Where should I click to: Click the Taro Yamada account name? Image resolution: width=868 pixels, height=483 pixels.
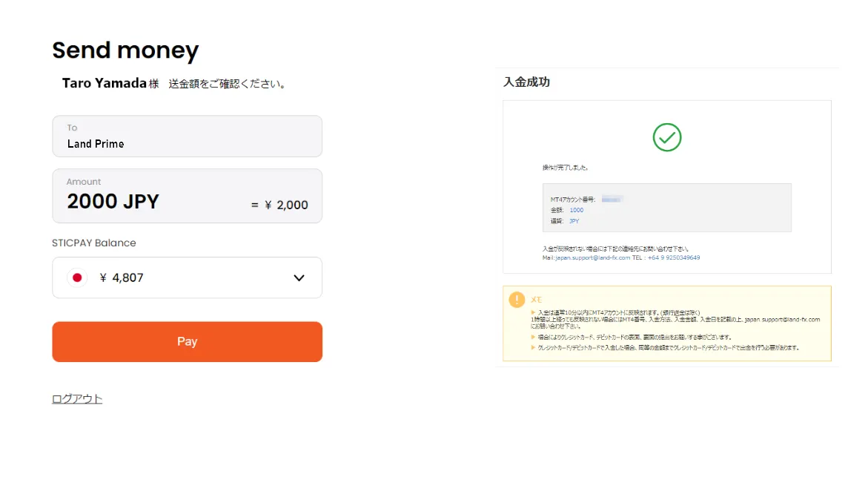click(104, 83)
